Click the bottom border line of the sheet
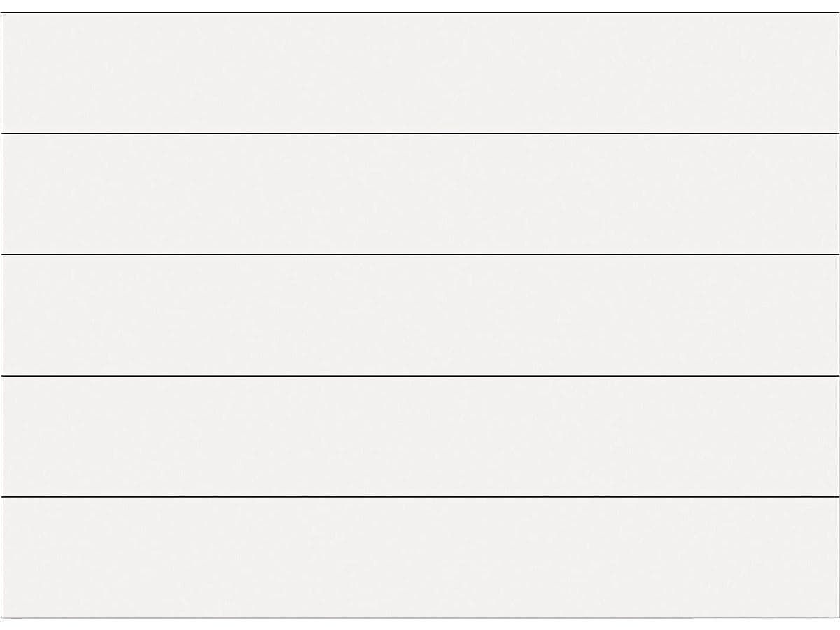 click(x=420, y=618)
